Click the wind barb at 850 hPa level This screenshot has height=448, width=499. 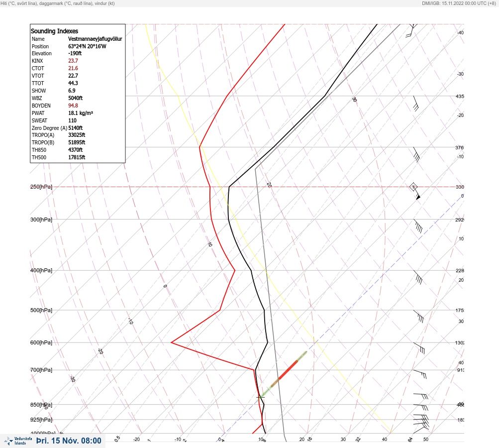(421, 407)
